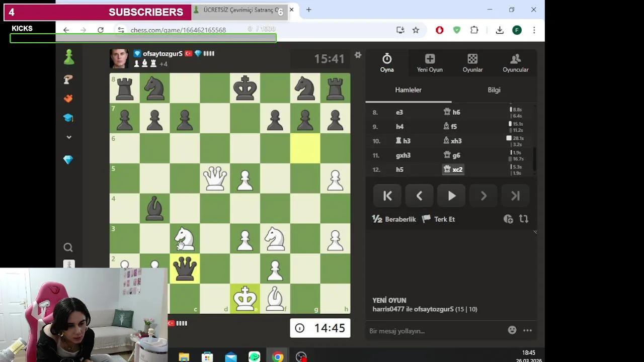
Task: Select move 12 white h5
Action: click(399, 169)
